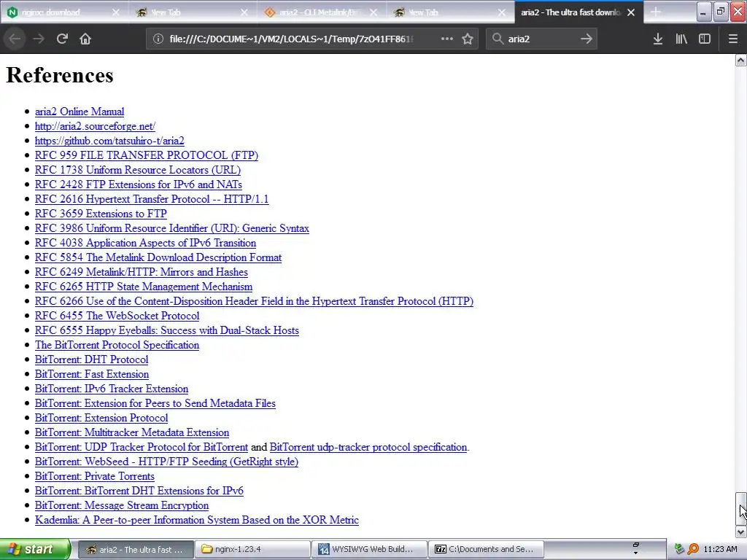Go back to previous page
Screen dimensions: 747x560
(x=15, y=39)
